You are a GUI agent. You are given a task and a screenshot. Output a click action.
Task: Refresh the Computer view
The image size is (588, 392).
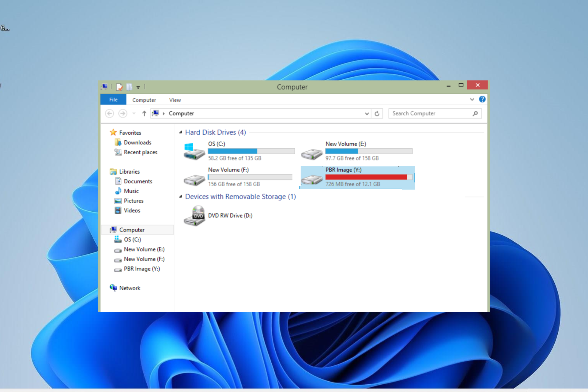(377, 114)
